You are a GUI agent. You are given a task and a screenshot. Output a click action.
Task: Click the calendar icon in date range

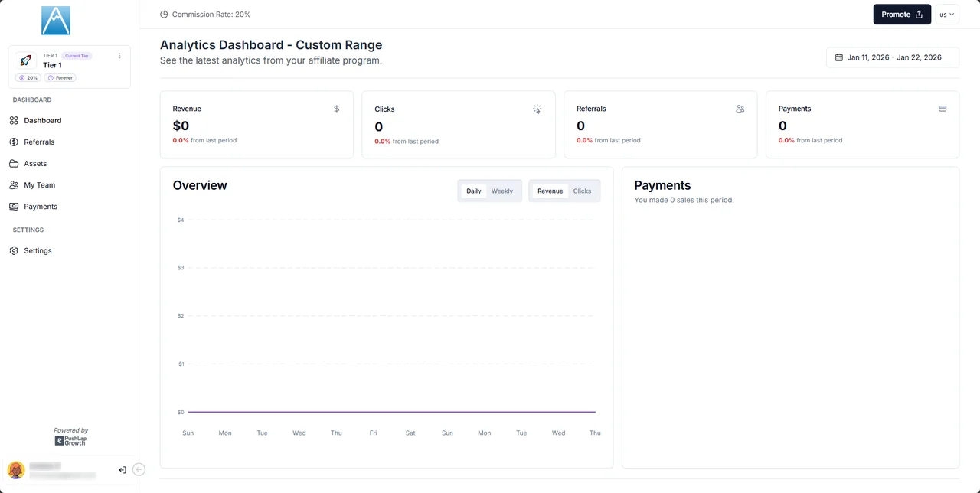(x=838, y=57)
